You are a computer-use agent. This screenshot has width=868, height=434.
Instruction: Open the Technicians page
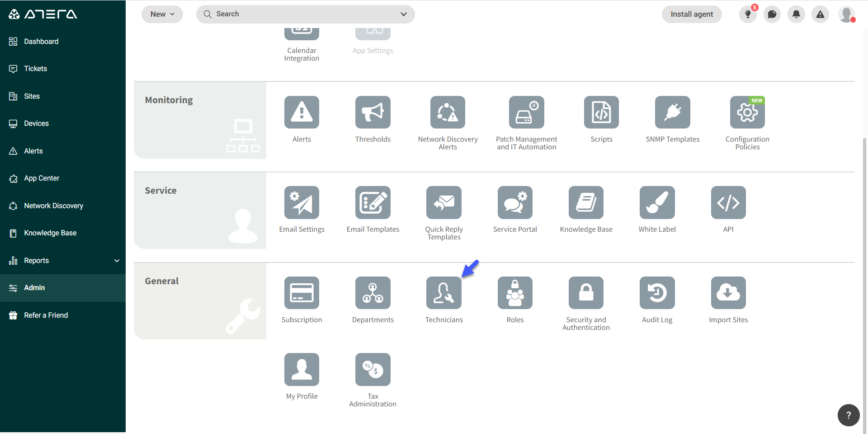[443, 293]
